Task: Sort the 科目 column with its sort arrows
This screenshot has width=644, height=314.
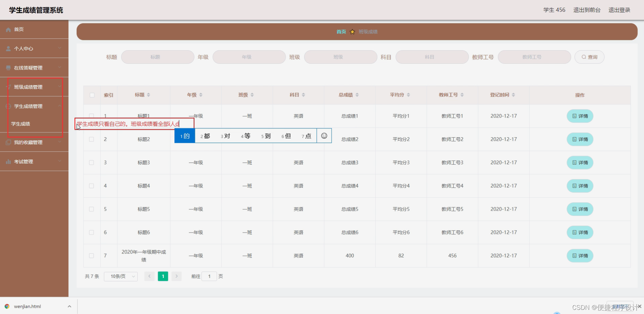Action: (x=303, y=95)
